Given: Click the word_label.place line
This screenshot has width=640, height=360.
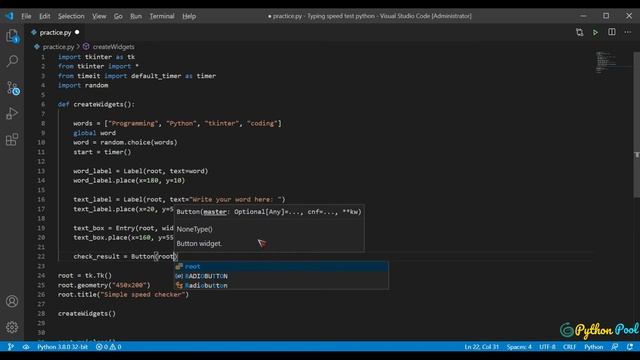Looking at the screenshot, I should pyautogui.click(x=129, y=180).
